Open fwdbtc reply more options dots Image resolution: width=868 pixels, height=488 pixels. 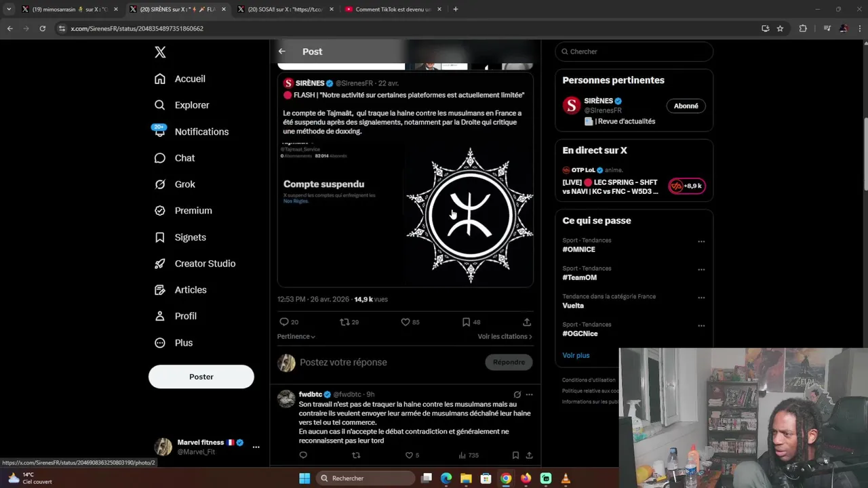pos(529,394)
